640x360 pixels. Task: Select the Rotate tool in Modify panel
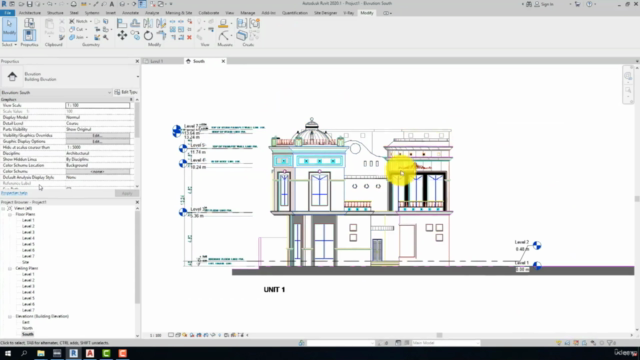(x=148, y=36)
